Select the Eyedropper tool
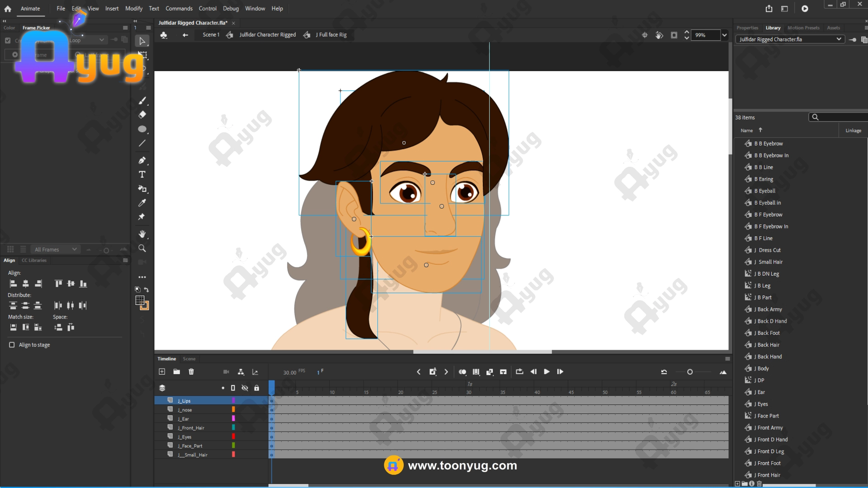The image size is (868, 488). point(142,203)
